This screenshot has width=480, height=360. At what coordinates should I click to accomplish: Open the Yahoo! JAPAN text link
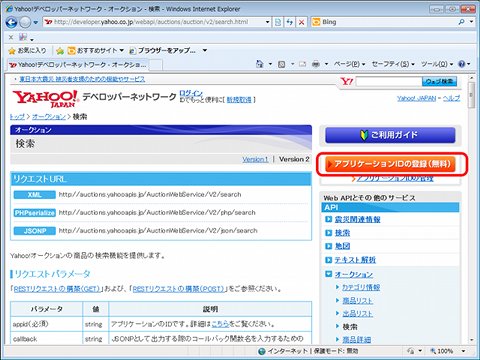[x=417, y=98]
